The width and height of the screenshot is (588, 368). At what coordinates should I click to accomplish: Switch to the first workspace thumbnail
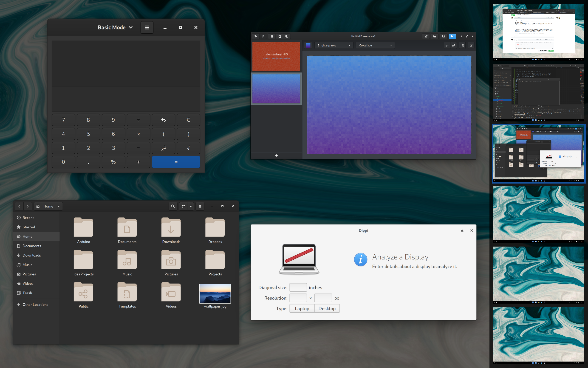pyautogui.click(x=539, y=32)
